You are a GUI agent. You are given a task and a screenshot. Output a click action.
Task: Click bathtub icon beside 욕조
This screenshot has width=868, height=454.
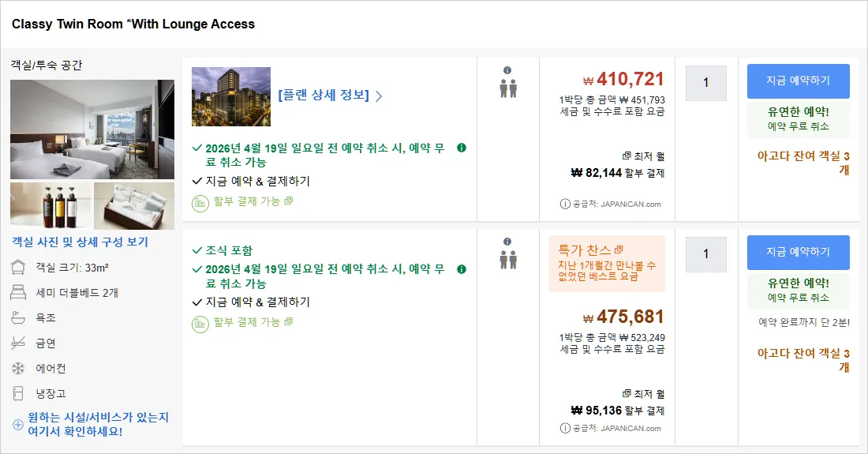point(18,317)
